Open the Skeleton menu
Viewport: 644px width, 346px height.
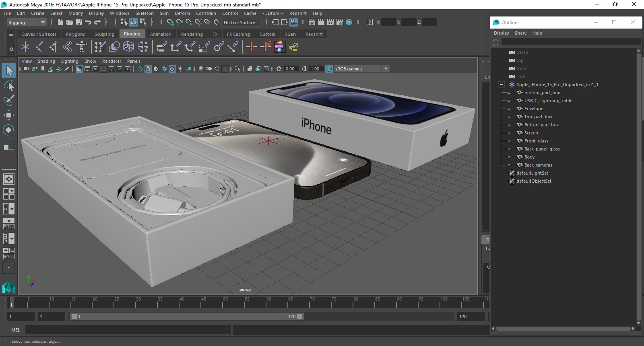144,13
